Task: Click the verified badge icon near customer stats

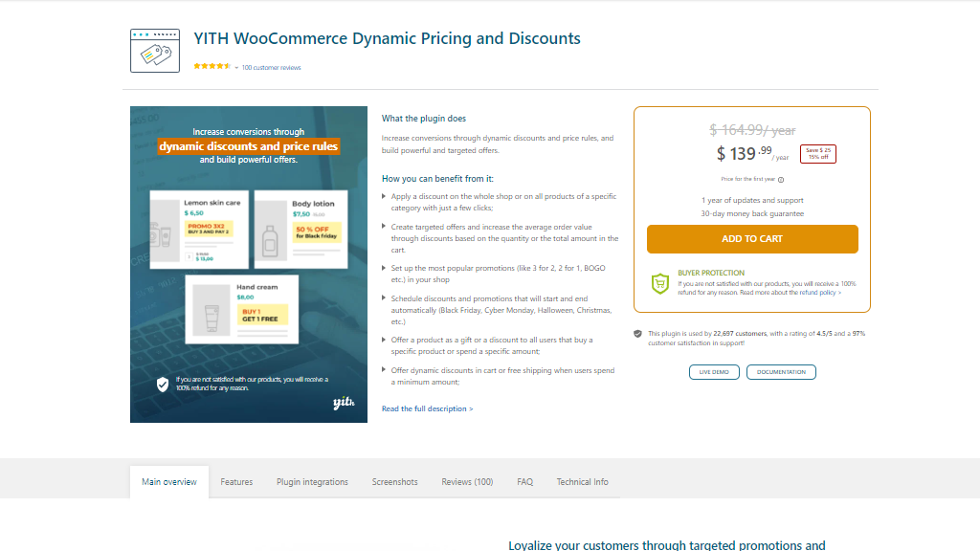Action: [x=637, y=334]
